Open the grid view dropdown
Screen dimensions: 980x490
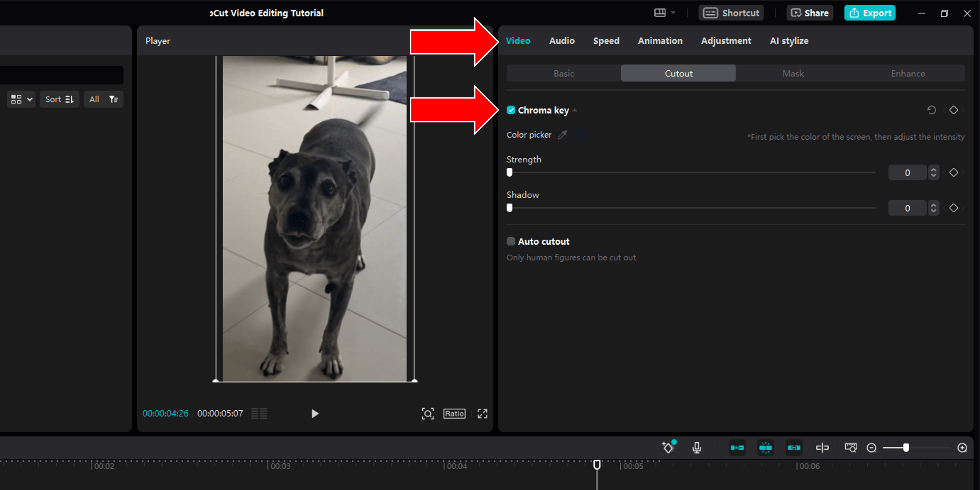(21, 99)
